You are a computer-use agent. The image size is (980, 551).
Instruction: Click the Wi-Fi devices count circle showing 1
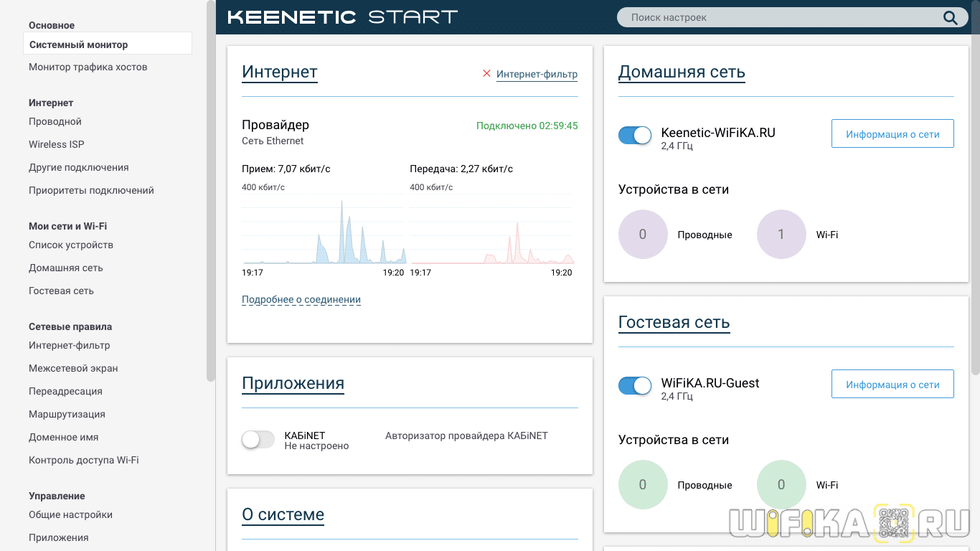click(781, 234)
